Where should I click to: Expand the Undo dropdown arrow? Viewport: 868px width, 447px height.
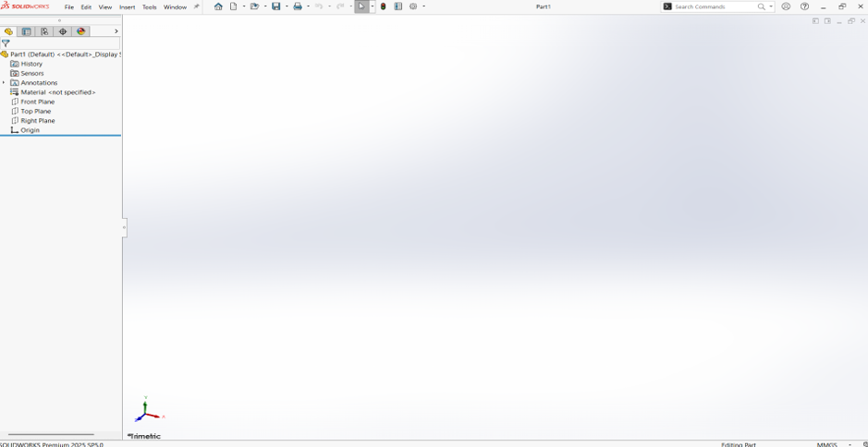click(x=329, y=6)
